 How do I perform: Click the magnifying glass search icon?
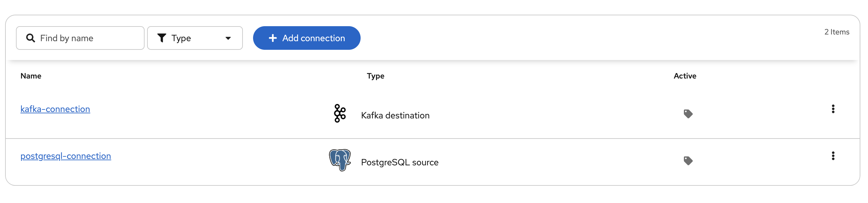click(x=30, y=38)
